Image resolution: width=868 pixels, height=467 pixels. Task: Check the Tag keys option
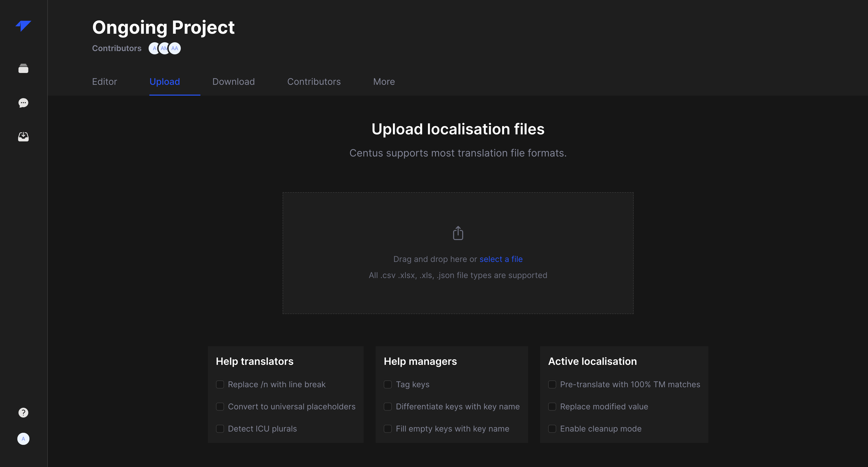[x=388, y=384]
